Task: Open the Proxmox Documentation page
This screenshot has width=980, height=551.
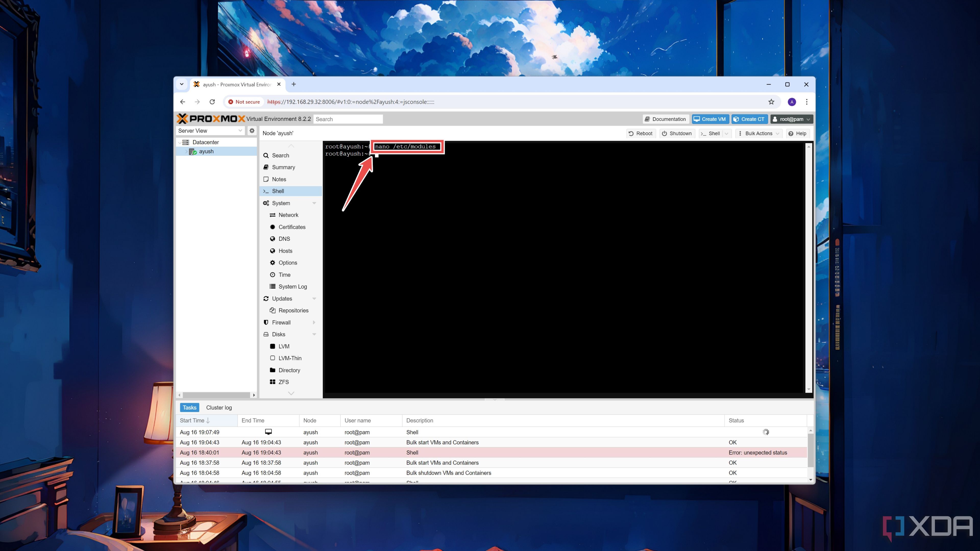Action: 665,119
